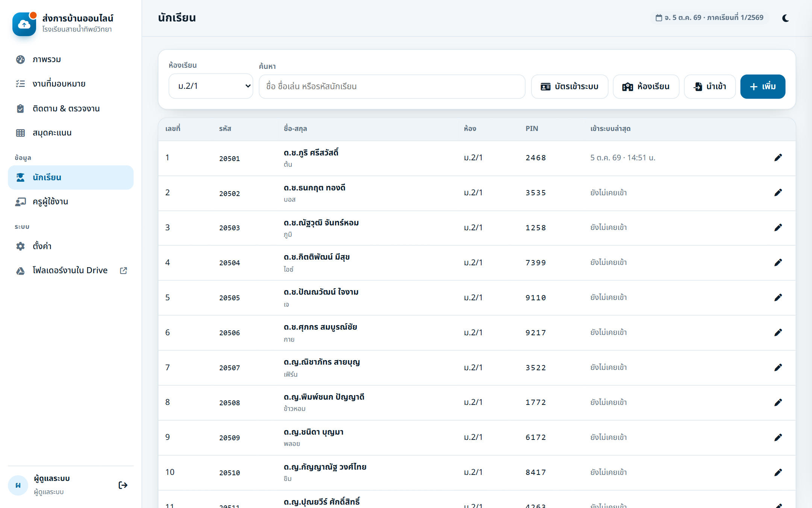Image resolution: width=812 pixels, height=508 pixels.
Task: Click student code 20506
Action: [x=230, y=333]
